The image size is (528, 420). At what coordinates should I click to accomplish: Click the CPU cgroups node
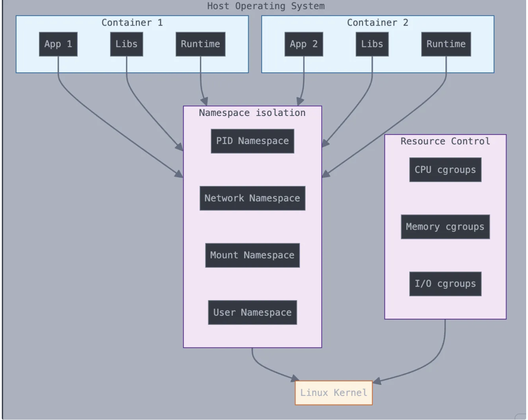pyautogui.click(x=445, y=170)
